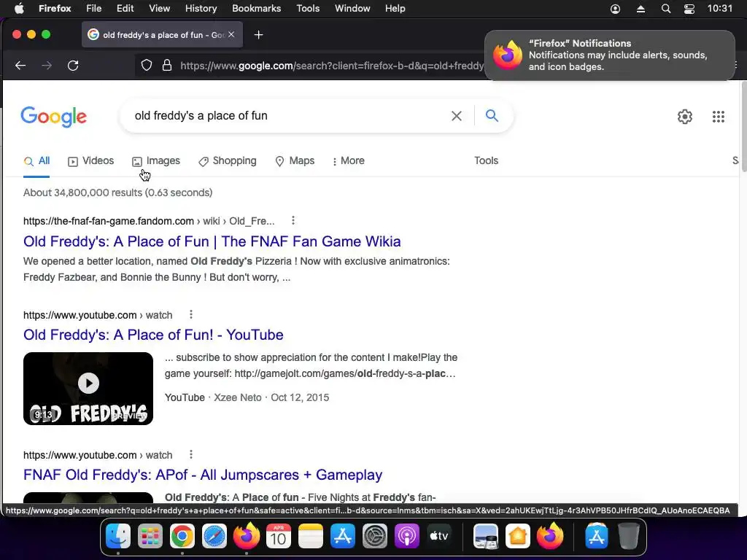Click the Firefox notifications banner
The height and width of the screenshot is (560, 747).
pos(610,55)
